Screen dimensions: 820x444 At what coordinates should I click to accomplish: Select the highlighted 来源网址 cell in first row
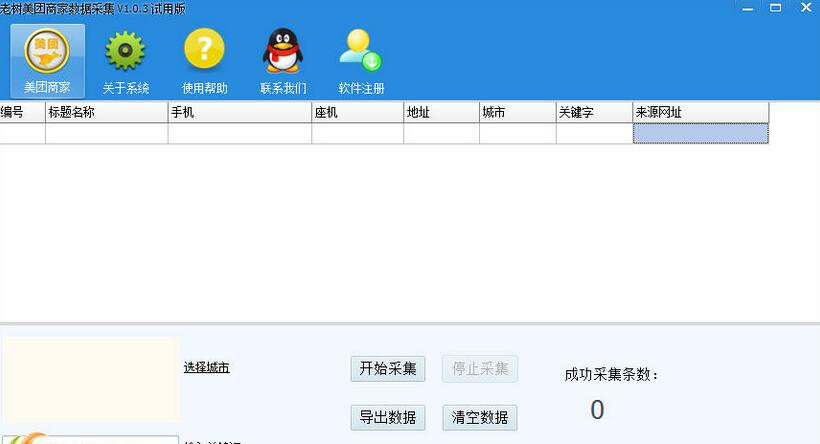pyautogui.click(x=701, y=133)
